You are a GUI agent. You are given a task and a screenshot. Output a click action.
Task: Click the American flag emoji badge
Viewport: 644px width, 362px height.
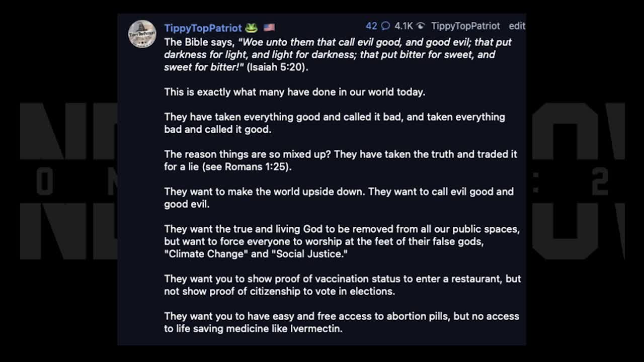269,28
